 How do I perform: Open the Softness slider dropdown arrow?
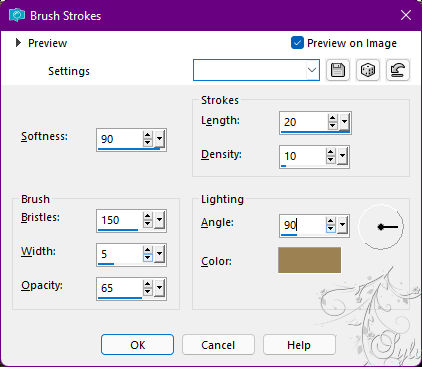(160, 139)
